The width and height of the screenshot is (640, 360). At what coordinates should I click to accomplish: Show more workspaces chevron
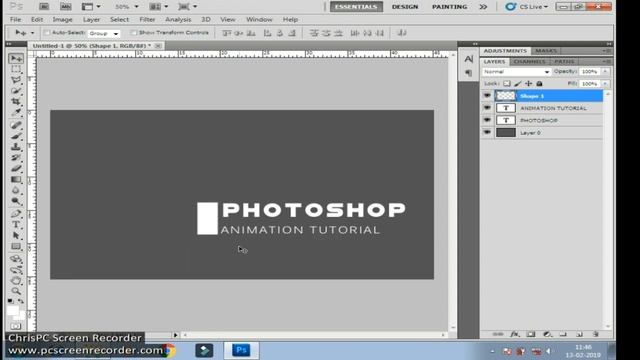[x=483, y=7]
